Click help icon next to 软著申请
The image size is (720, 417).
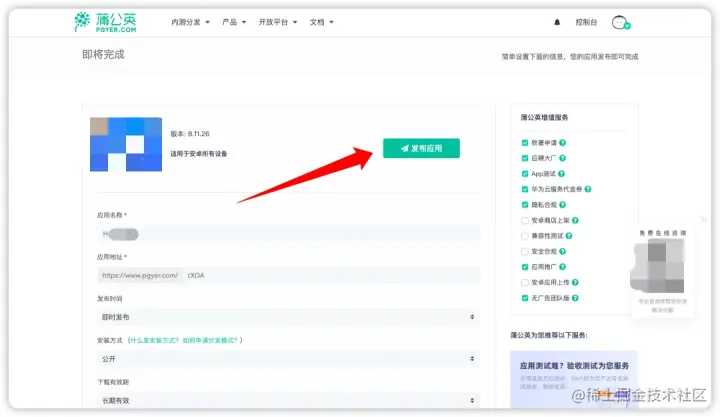[562, 143]
